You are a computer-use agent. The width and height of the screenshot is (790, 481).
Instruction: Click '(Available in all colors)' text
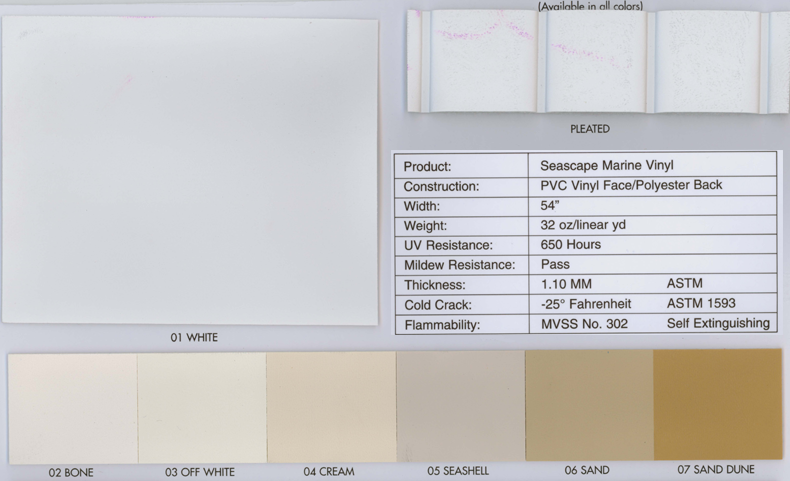pyautogui.click(x=590, y=6)
